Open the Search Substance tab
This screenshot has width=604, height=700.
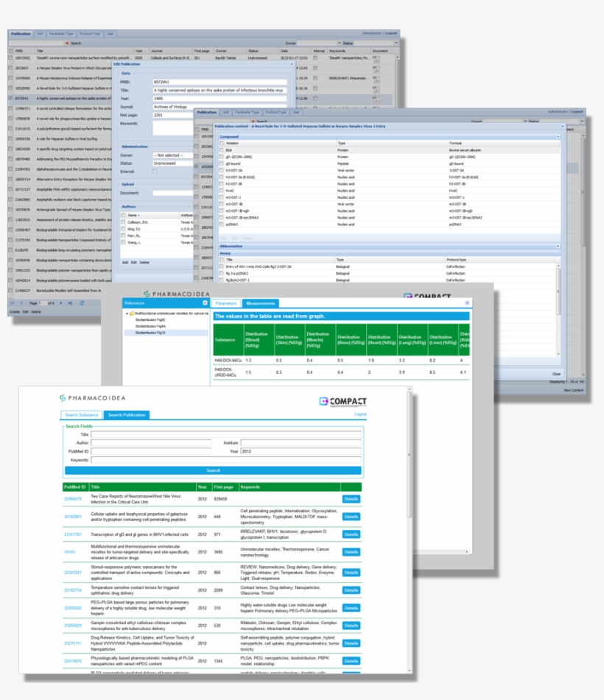click(82, 414)
